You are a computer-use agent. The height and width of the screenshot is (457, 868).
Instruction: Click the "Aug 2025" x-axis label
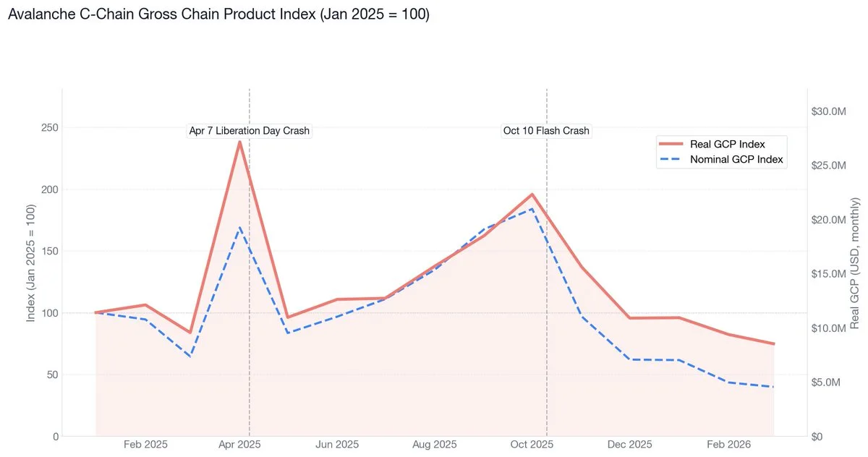tap(435, 444)
